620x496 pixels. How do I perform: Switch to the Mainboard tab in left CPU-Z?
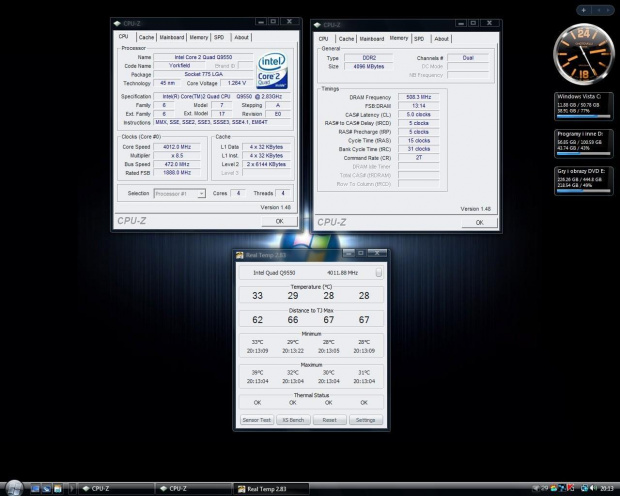tap(171, 37)
